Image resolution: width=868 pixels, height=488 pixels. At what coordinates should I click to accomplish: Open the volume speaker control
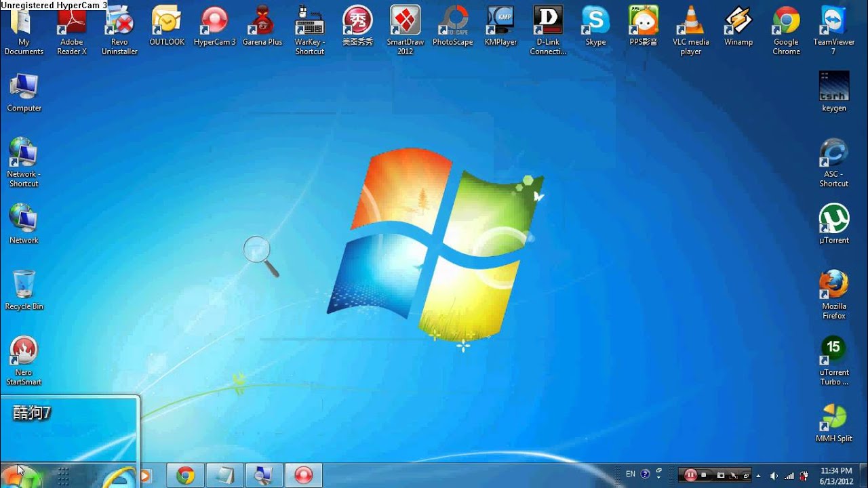(774, 476)
